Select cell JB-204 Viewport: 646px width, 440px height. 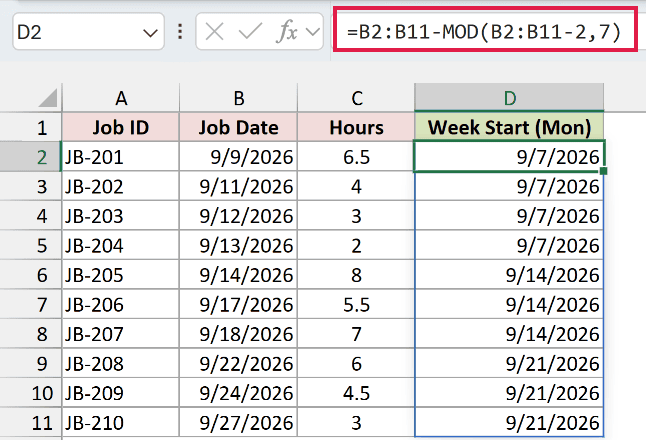click(x=121, y=246)
